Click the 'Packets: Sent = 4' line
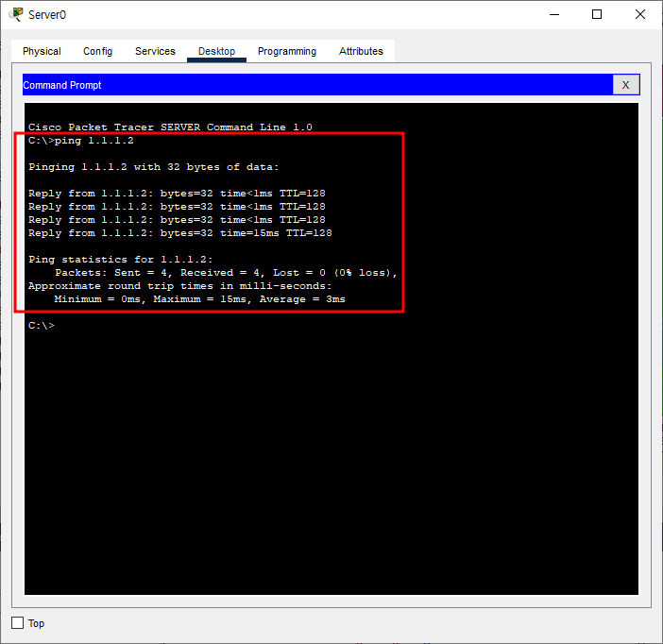The image size is (663, 644). click(x=227, y=273)
